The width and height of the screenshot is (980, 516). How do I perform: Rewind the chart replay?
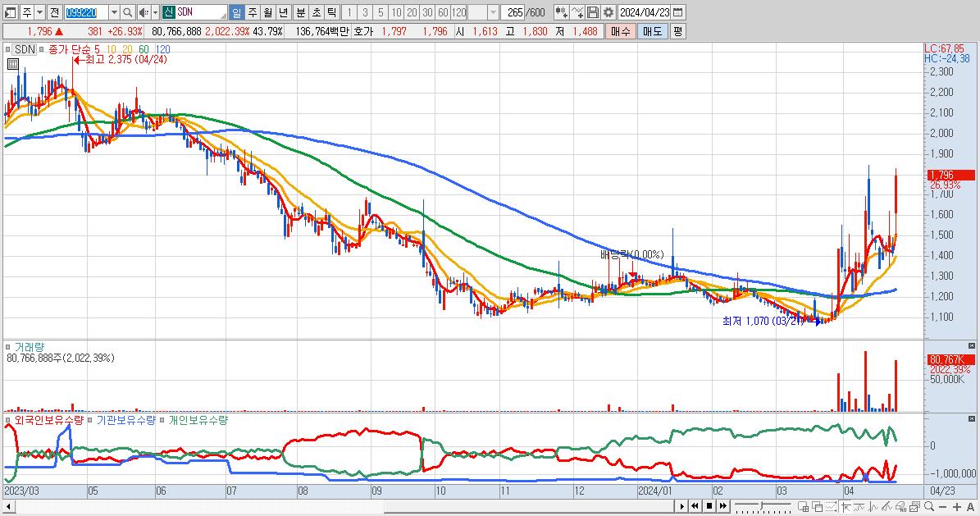coord(695,506)
